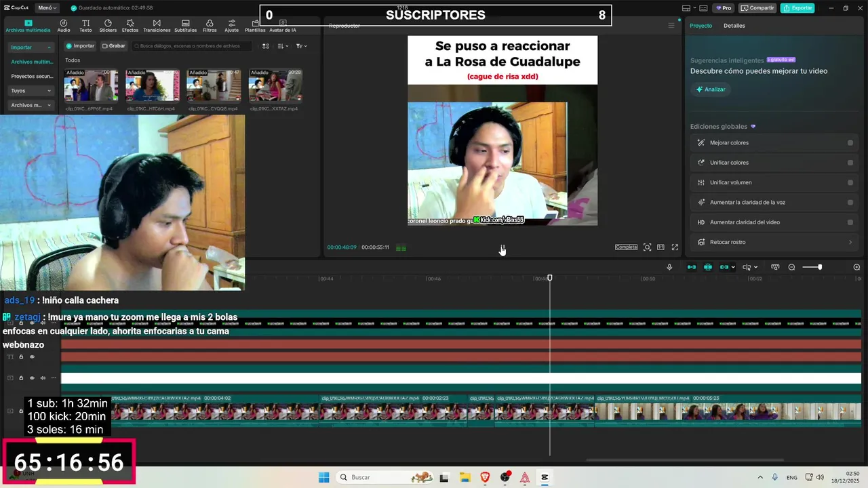Mute the white clip video track

[x=43, y=378]
